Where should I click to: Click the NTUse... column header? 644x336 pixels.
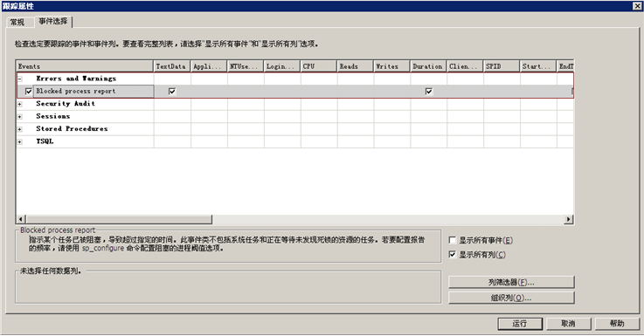click(246, 66)
